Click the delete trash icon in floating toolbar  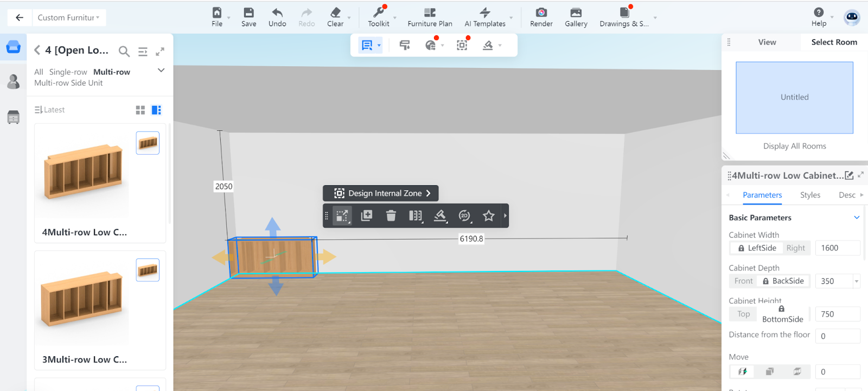(x=391, y=216)
